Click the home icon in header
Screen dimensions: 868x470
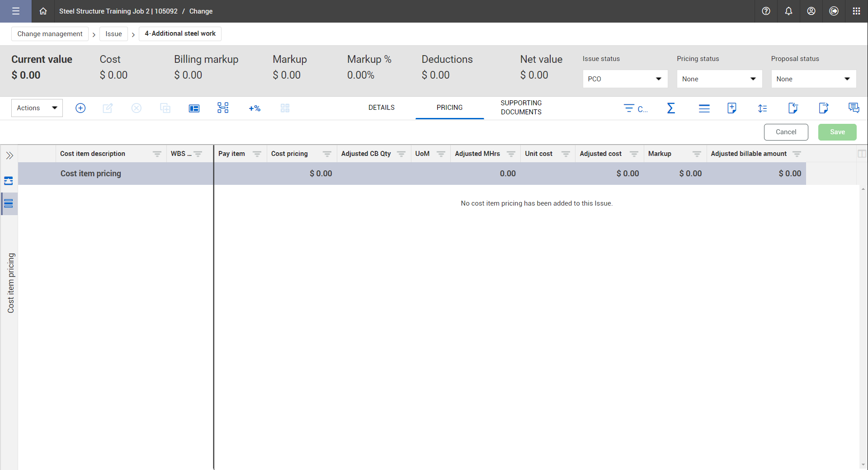[43, 11]
